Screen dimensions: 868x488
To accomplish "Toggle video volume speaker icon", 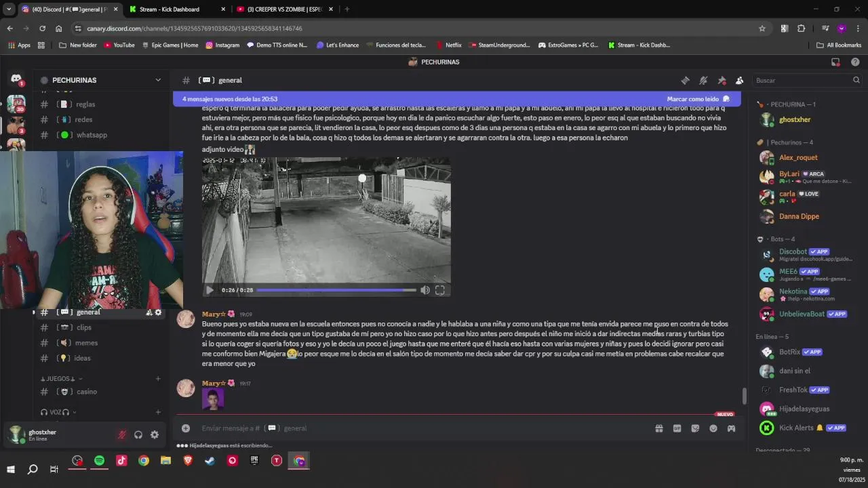I will [425, 290].
